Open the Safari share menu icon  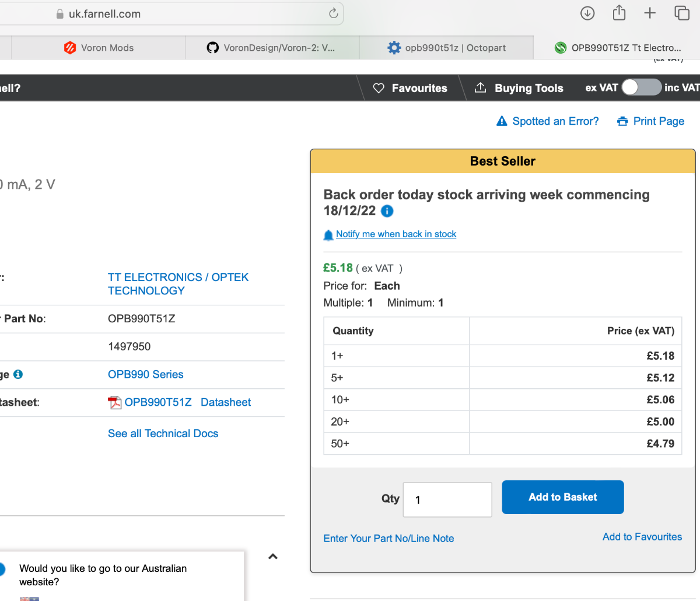point(619,12)
